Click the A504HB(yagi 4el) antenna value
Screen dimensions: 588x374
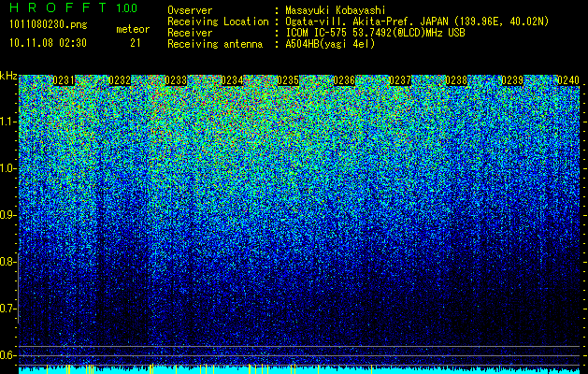(330, 44)
